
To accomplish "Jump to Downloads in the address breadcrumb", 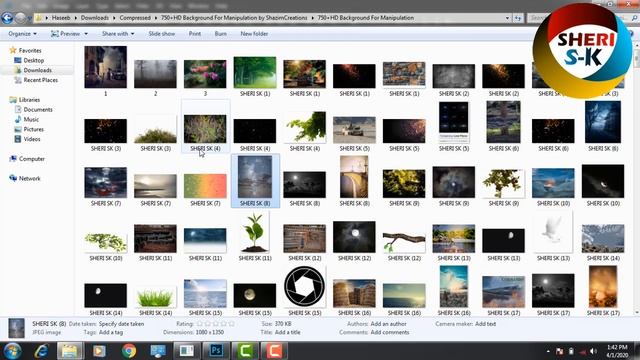I will pos(95,18).
